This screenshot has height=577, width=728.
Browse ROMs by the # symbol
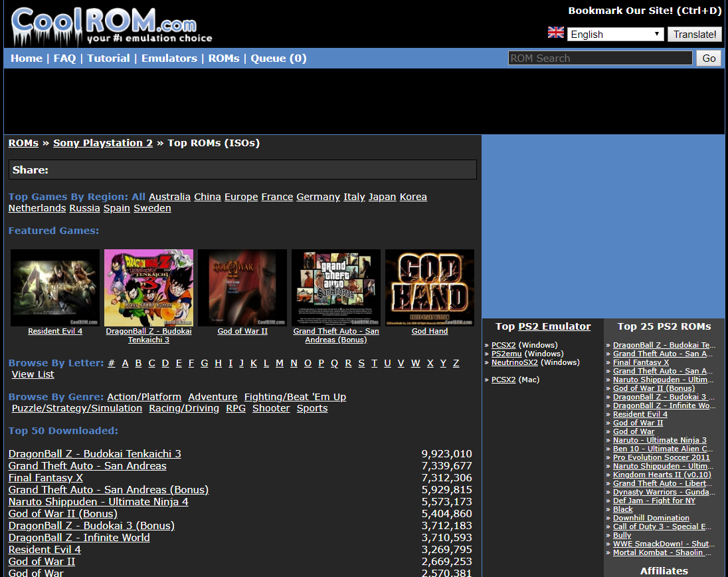click(x=112, y=364)
